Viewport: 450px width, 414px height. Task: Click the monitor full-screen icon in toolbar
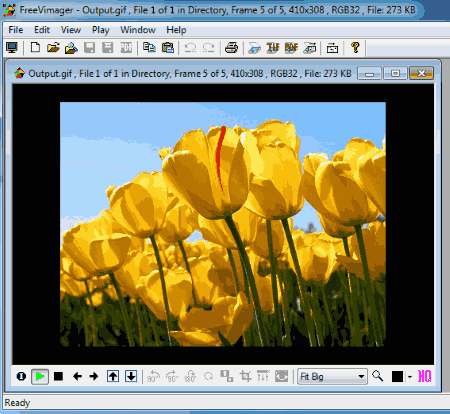tap(12, 48)
